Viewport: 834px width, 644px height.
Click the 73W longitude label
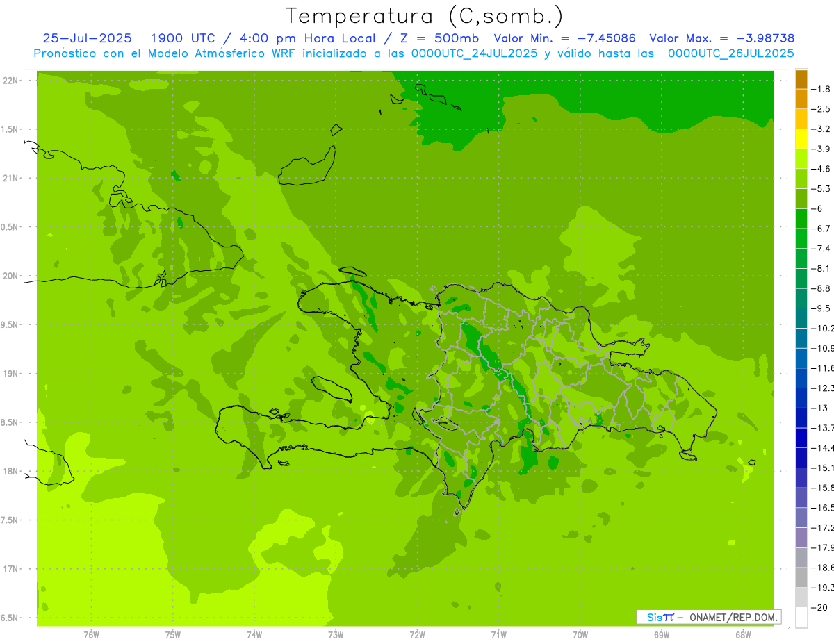[x=336, y=634]
